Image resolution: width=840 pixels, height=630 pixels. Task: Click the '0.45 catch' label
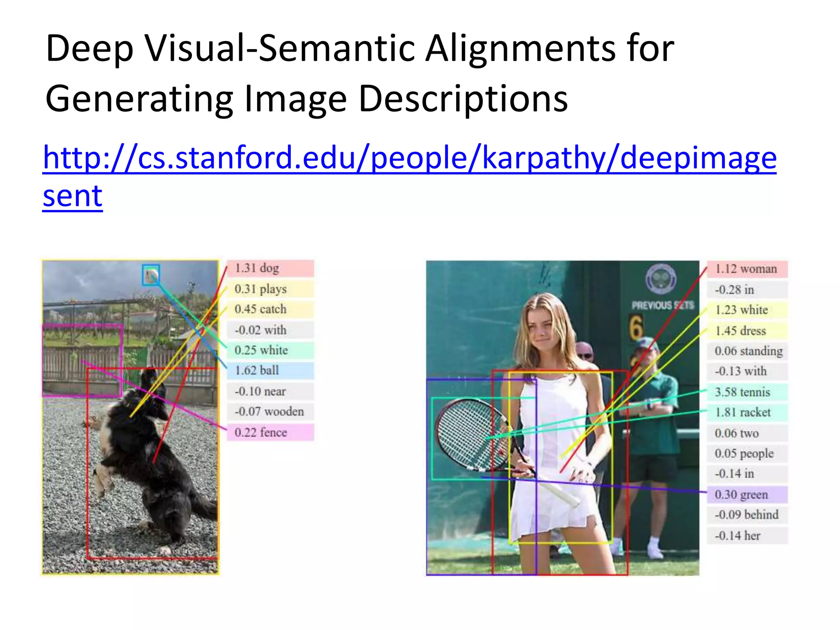coord(271,309)
